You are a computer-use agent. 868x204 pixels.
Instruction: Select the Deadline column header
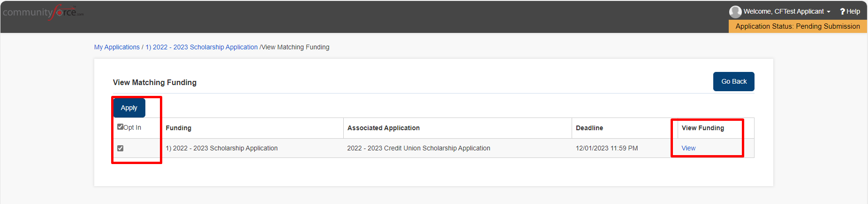[x=589, y=128]
